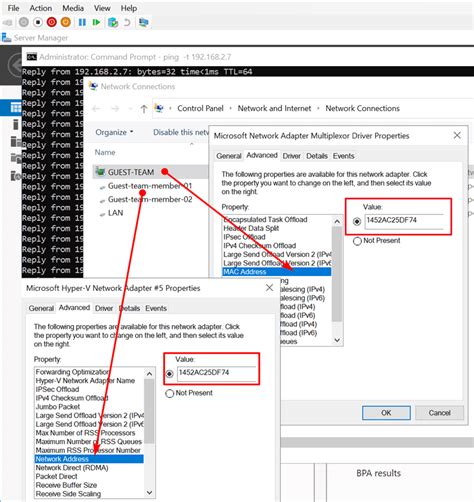Open the File menu
The height and width of the screenshot is (502, 474).
coord(13,8)
